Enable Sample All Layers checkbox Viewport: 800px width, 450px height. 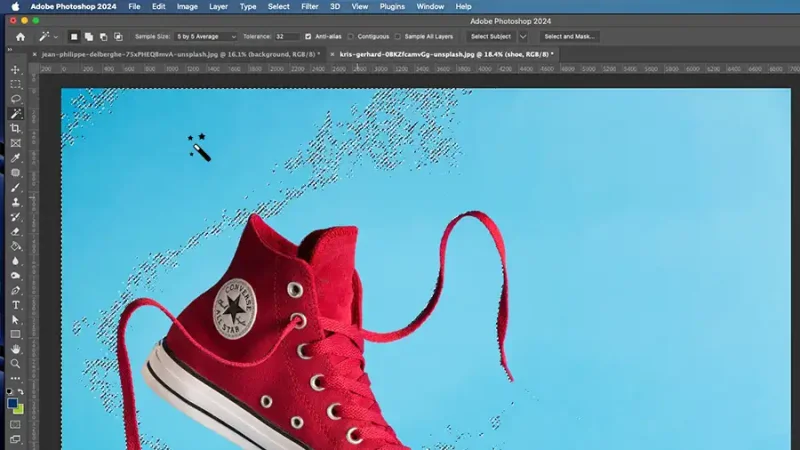[398, 37]
